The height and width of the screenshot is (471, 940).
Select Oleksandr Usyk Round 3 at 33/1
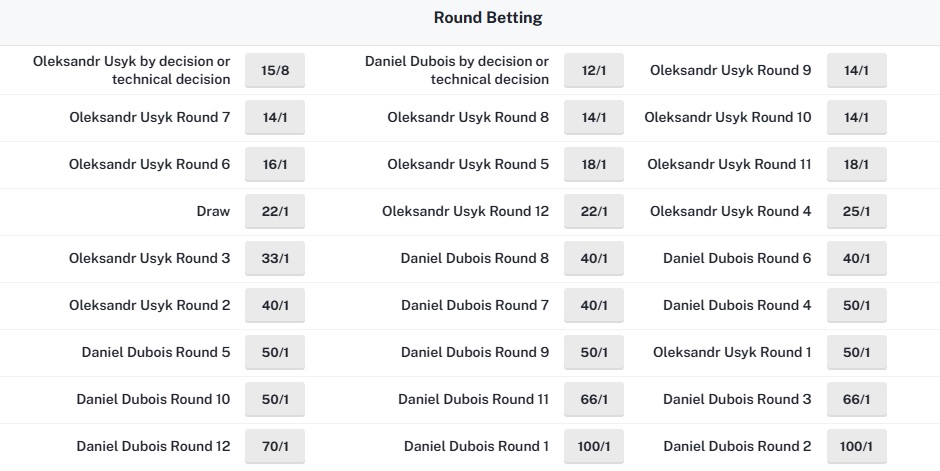pos(275,258)
